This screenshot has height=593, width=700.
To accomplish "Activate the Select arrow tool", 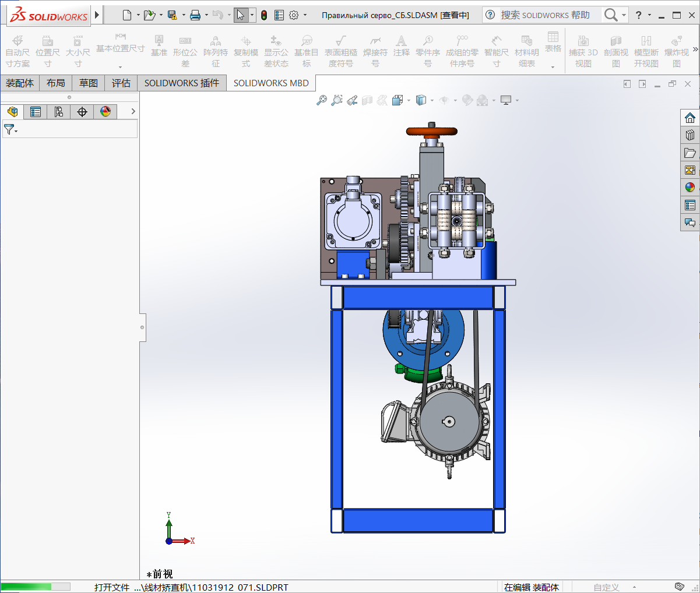I will coord(241,15).
